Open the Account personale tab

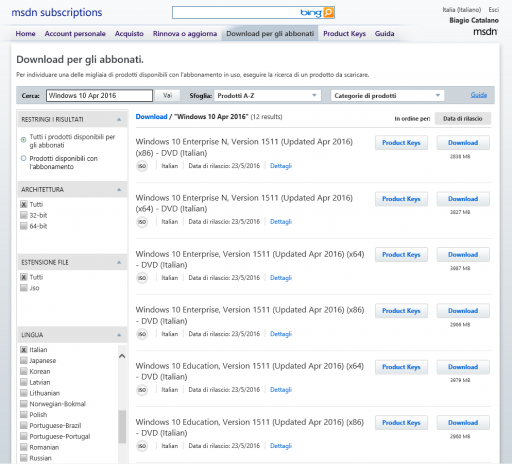pyautogui.click(x=75, y=34)
